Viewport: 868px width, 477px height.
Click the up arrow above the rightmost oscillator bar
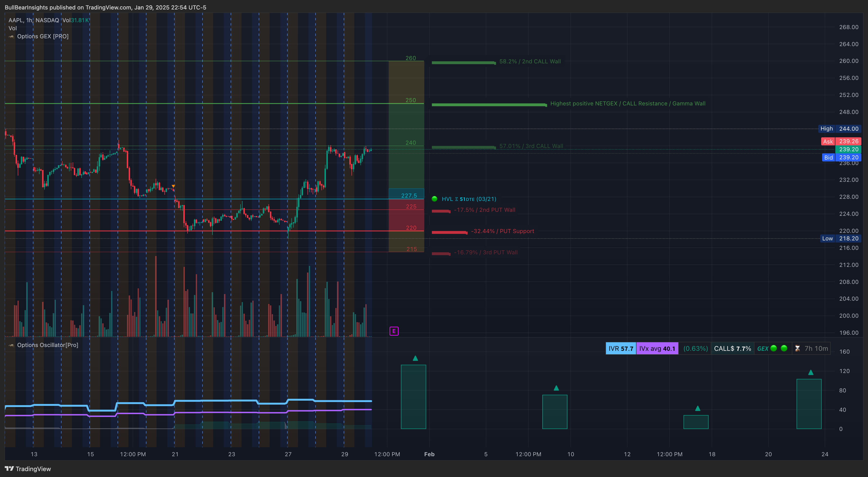(811, 373)
